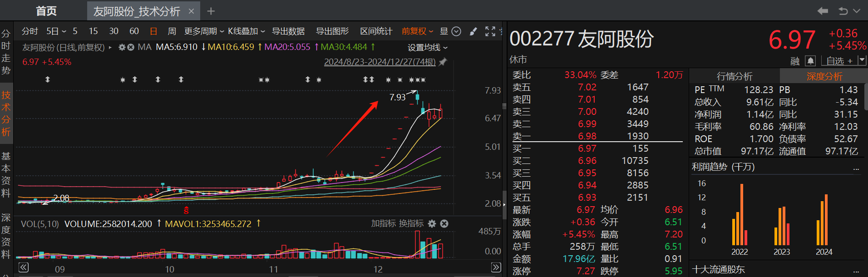868x277 pixels.
Task: Jump chart to earliest with double-left arrow
Action: point(24,267)
